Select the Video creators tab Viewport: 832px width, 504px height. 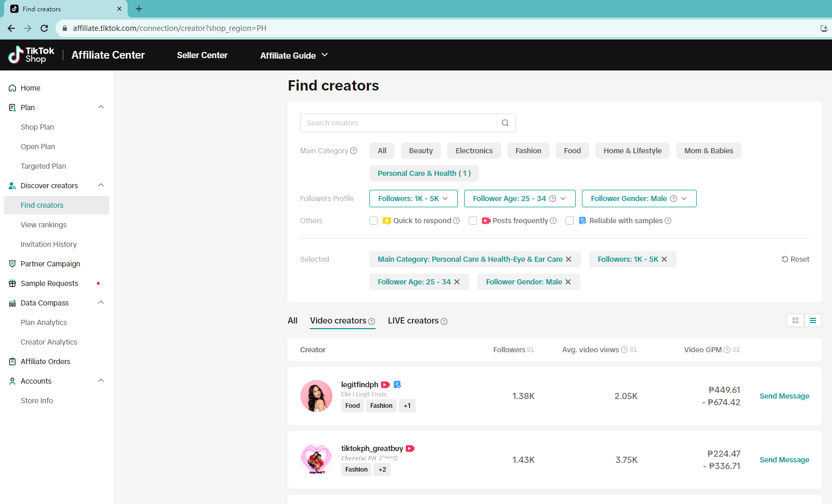coord(342,320)
